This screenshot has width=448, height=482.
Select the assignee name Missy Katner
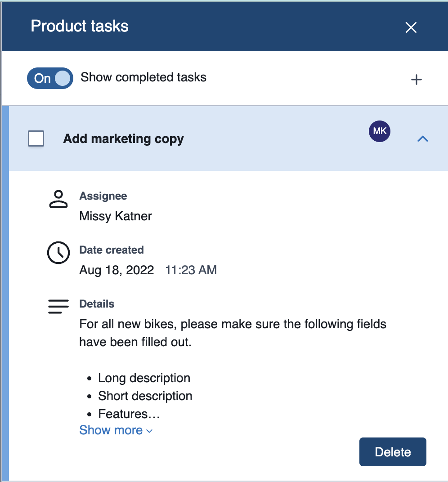[x=116, y=216]
